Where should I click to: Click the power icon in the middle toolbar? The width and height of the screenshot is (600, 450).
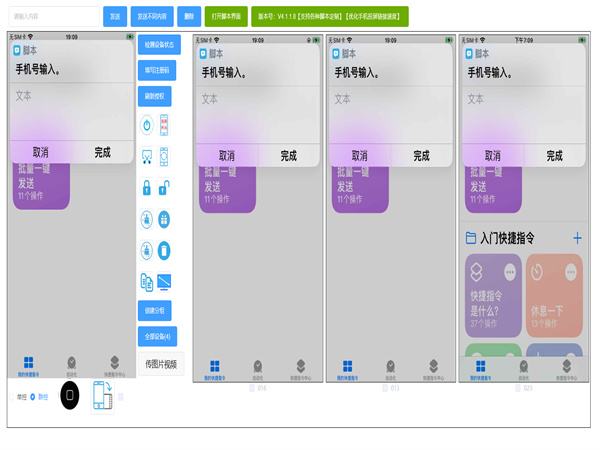[146, 125]
